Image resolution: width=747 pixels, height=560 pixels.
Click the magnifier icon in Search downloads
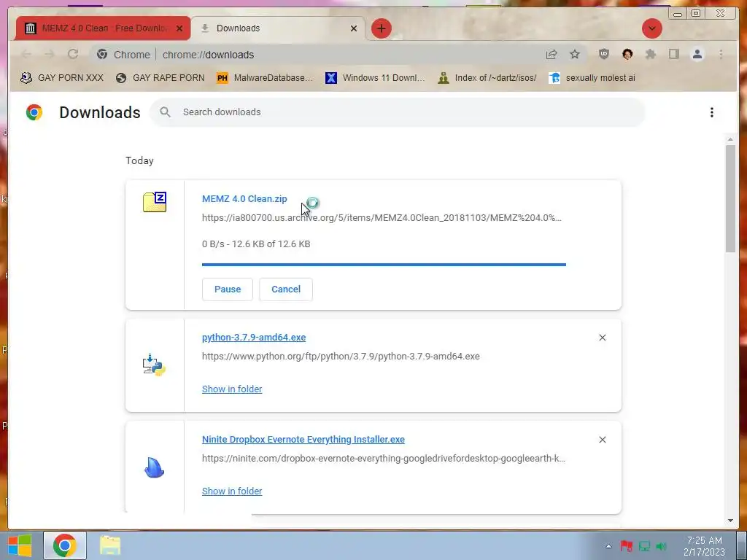[166, 112]
